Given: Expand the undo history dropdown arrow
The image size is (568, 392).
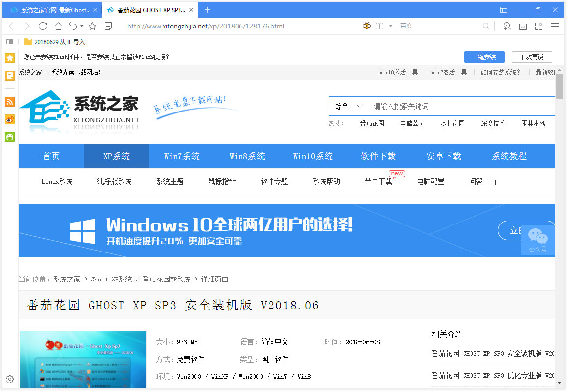Looking at the screenshot, I should pos(82,26).
